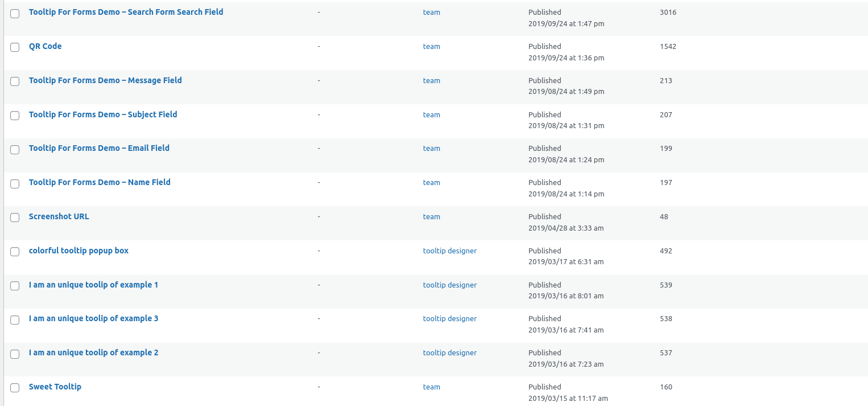
Task: Open Tooltip For Forms Demo – Subject Field
Action: (x=103, y=114)
